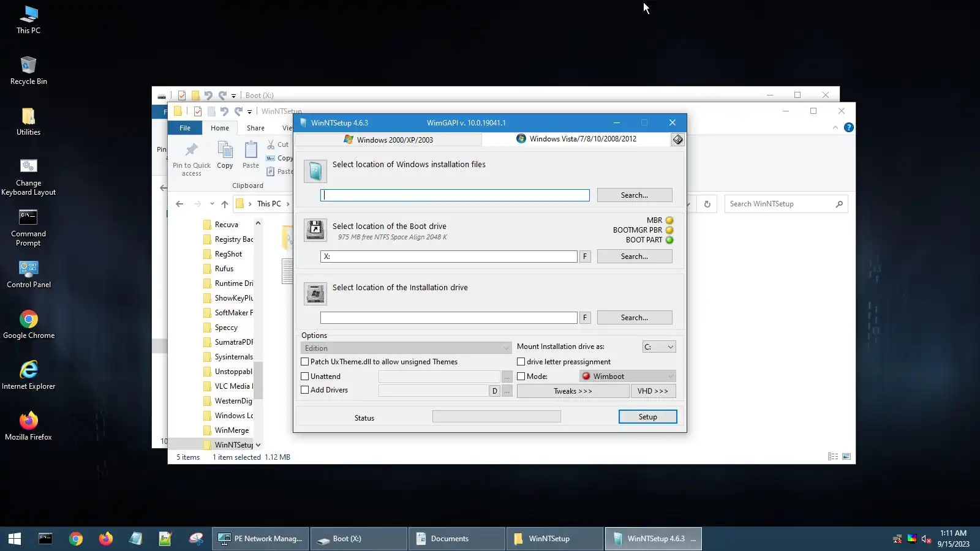
Task: Click the D button beside Add Drivers
Action: tap(495, 391)
